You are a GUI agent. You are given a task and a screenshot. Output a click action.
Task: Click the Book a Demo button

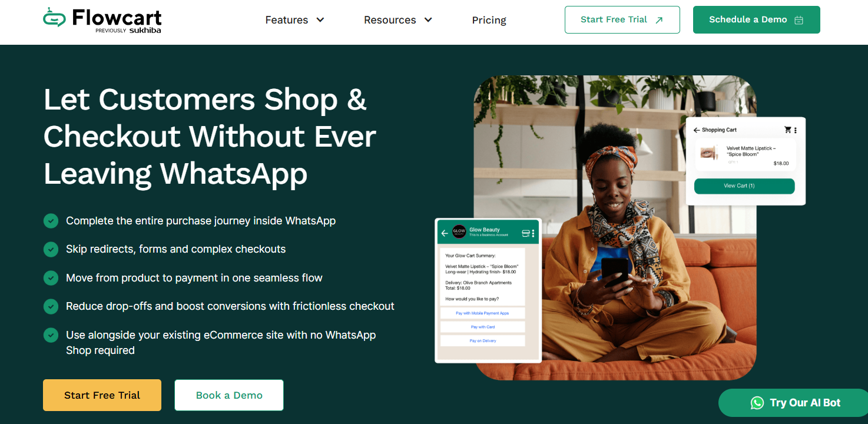coord(229,395)
